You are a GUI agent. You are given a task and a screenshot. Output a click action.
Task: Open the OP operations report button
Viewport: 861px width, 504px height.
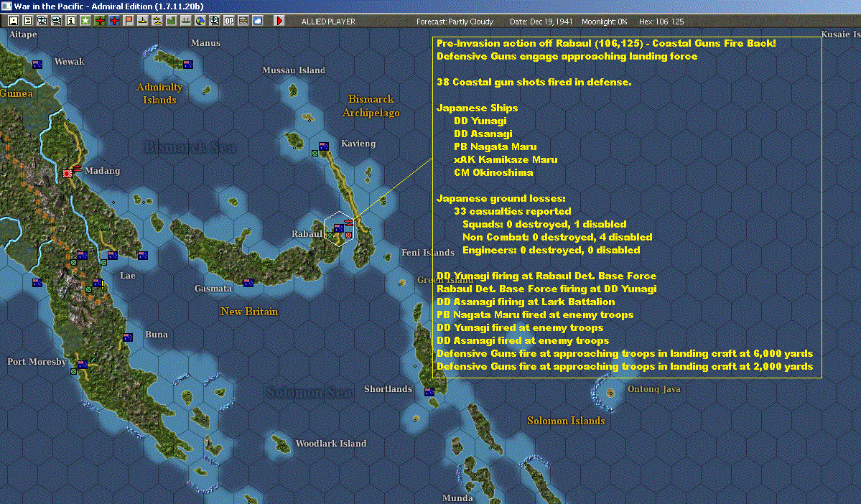[229, 21]
